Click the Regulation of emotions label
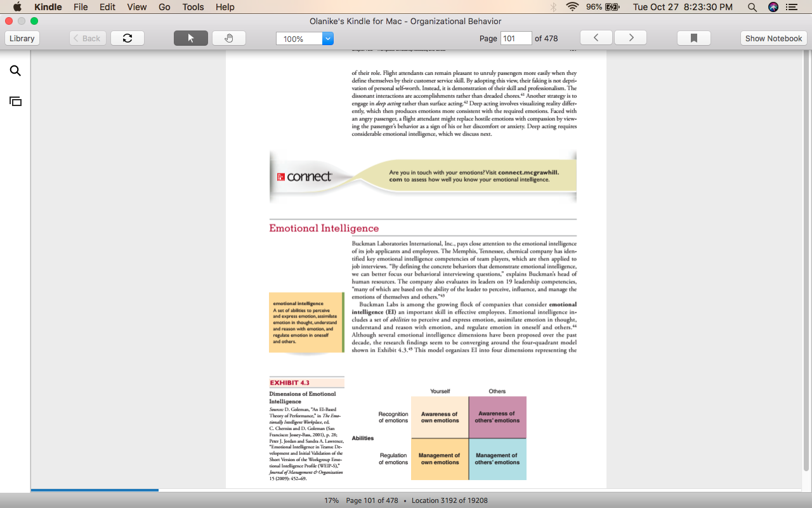Image resolution: width=812 pixels, height=508 pixels. coord(393,459)
